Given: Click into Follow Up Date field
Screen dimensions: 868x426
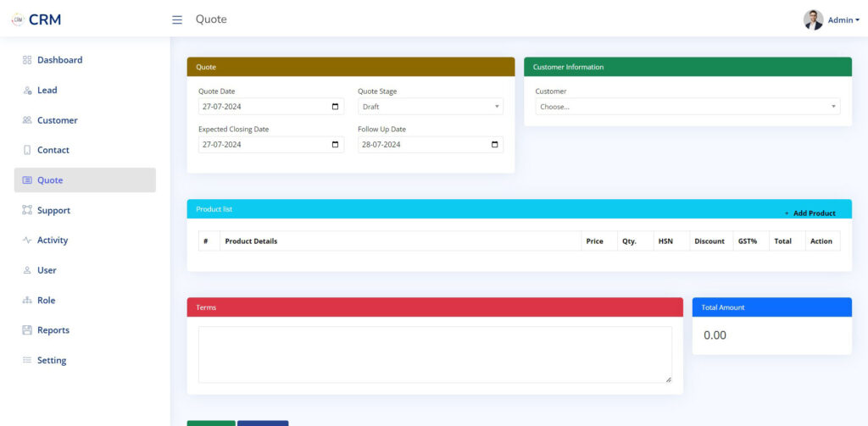Looking at the screenshot, I should pyautogui.click(x=431, y=144).
